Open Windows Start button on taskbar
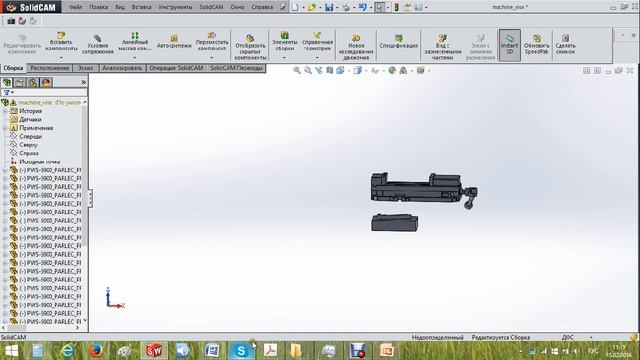Image resolution: width=640 pixels, height=360 pixels. click(11, 351)
